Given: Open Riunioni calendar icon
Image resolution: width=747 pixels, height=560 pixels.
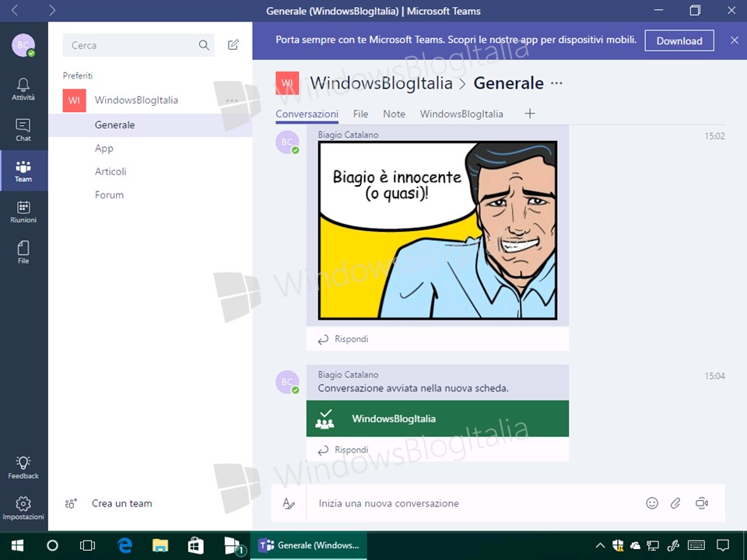Looking at the screenshot, I should pyautogui.click(x=23, y=212).
